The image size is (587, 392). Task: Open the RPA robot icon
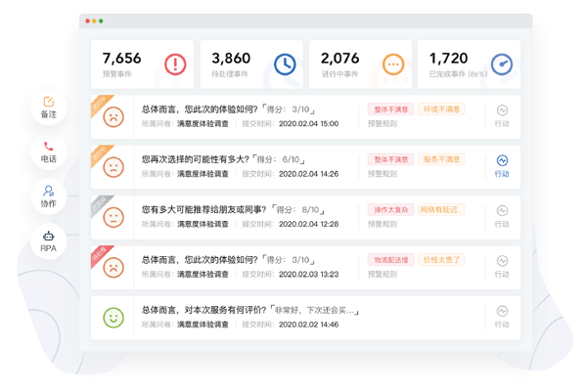click(49, 236)
